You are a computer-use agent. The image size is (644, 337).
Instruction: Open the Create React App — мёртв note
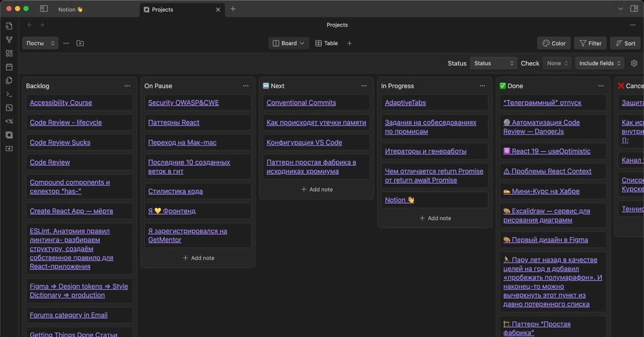(71, 211)
